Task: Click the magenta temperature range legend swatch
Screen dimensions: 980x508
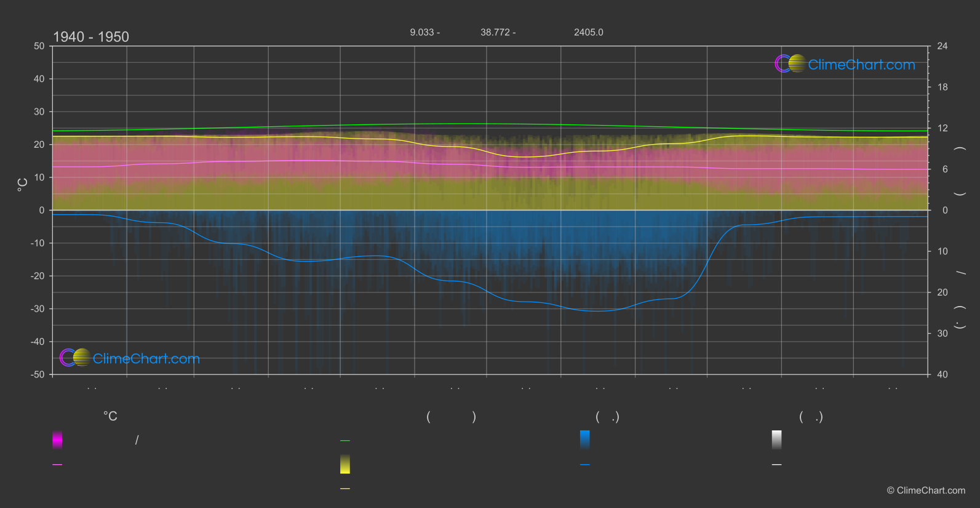Action: (57, 440)
